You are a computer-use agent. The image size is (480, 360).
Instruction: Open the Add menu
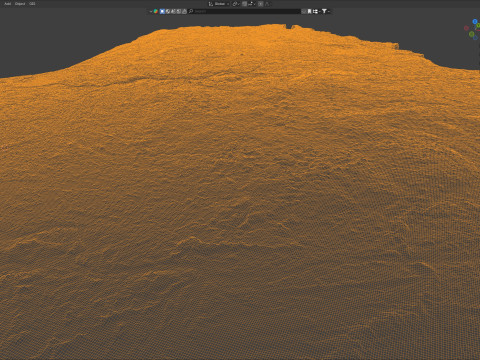tap(7, 4)
